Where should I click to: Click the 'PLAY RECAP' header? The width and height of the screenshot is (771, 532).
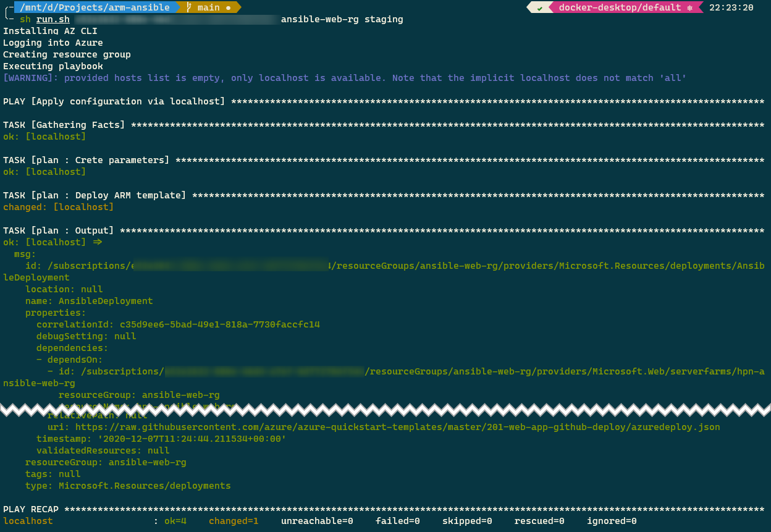31,509
